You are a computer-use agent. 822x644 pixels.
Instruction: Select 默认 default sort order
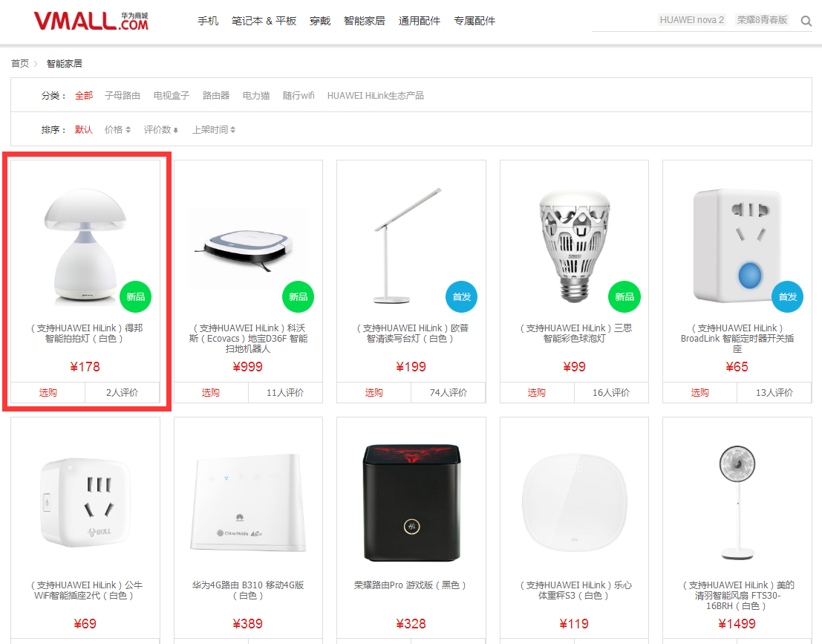pyautogui.click(x=83, y=129)
